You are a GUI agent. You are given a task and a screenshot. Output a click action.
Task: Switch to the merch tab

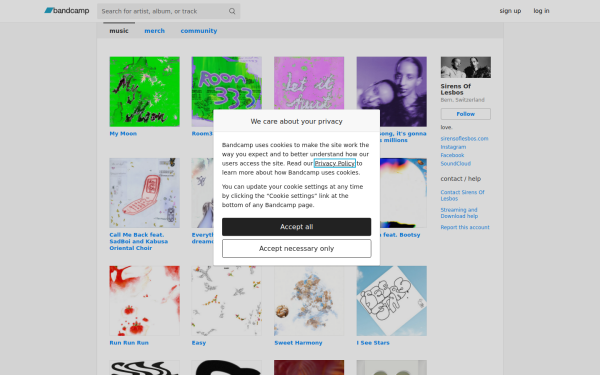(155, 31)
